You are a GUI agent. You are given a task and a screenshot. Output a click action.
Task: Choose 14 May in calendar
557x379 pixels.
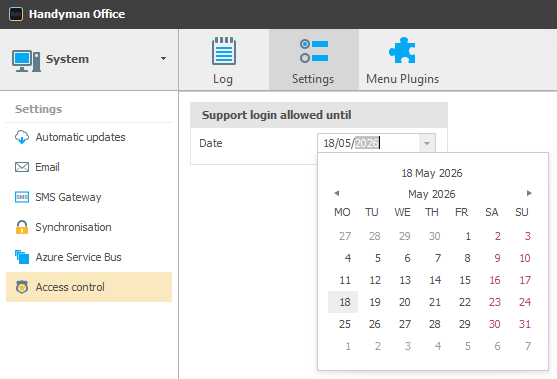coord(435,280)
